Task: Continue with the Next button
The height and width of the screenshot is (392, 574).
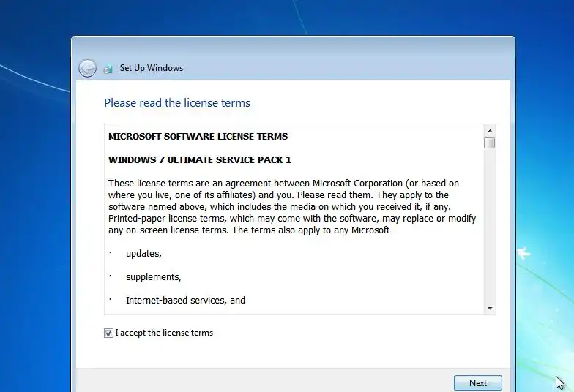Action: point(477,383)
